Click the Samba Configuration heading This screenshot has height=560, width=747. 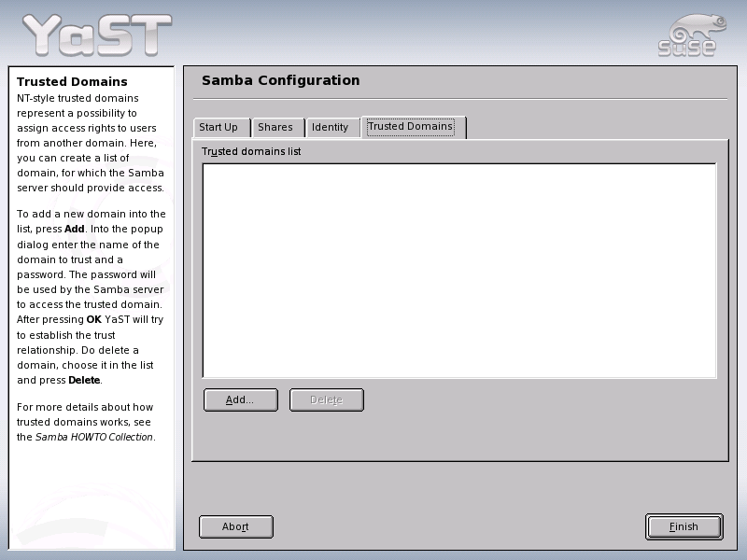pyautogui.click(x=281, y=80)
